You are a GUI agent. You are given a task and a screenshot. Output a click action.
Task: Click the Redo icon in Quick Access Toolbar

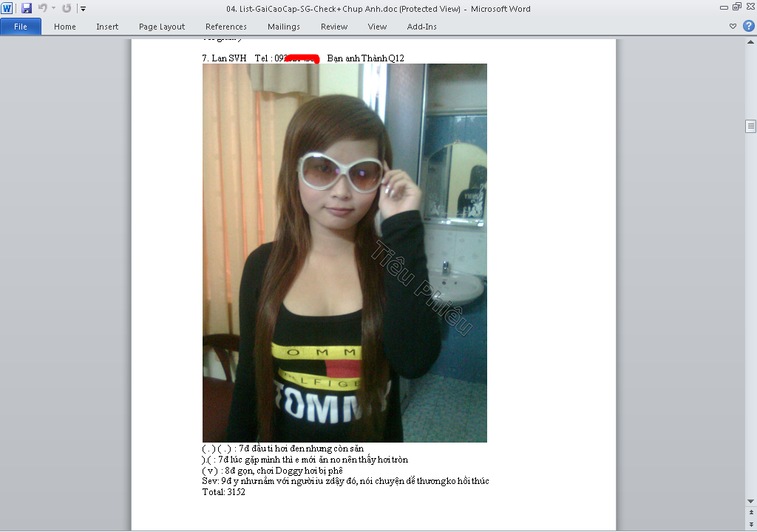[x=67, y=8]
